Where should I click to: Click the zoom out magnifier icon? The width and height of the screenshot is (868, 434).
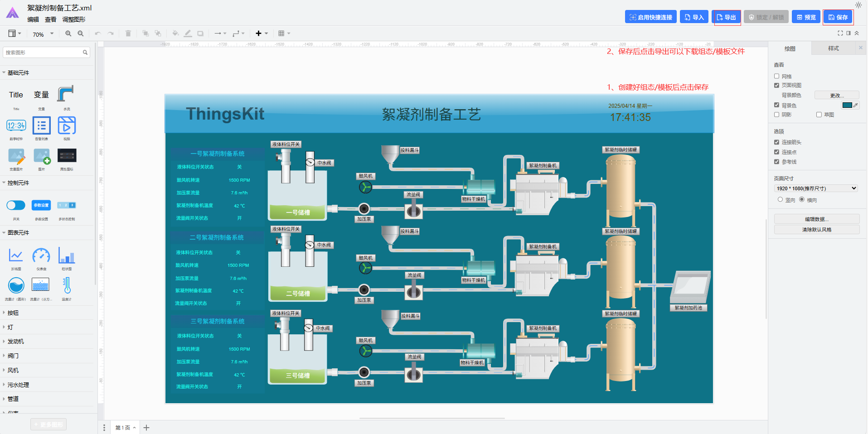tap(81, 34)
